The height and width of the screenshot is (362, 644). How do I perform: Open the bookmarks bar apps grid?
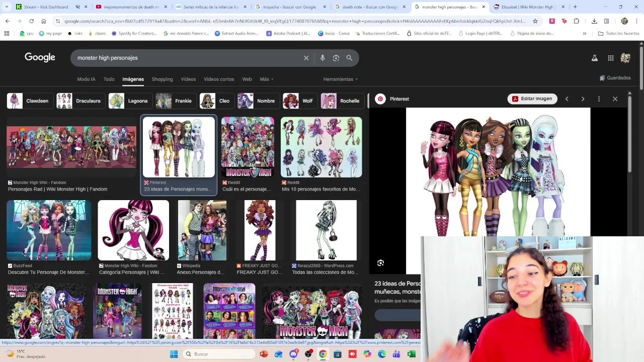coord(7,34)
